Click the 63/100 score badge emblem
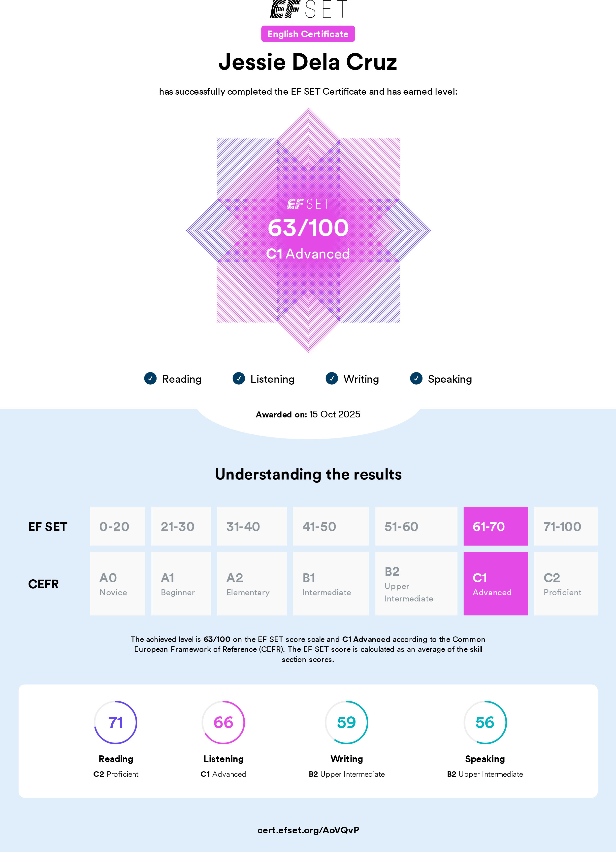This screenshot has width=616, height=852. 308,230
